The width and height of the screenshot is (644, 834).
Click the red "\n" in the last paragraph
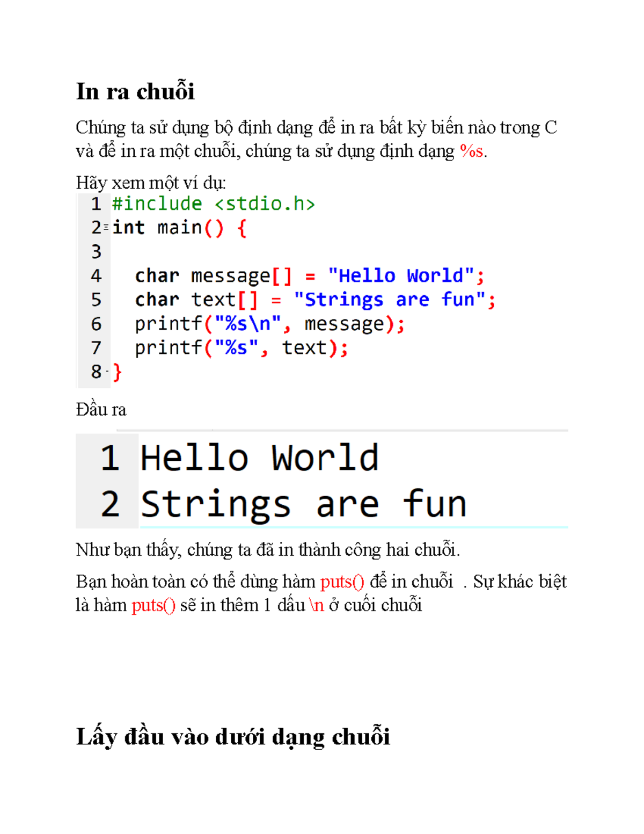pyautogui.click(x=317, y=605)
